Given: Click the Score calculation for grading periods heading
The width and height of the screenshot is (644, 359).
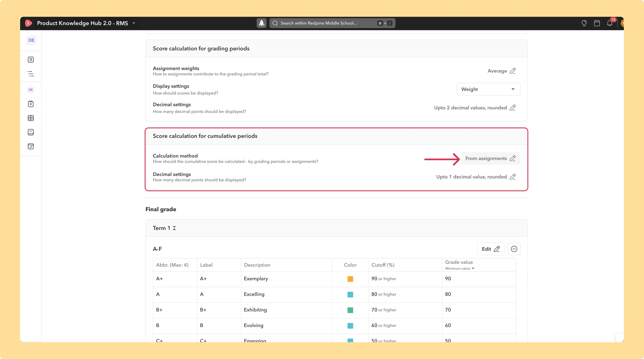Looking at the screenshot, I should 201,49.
